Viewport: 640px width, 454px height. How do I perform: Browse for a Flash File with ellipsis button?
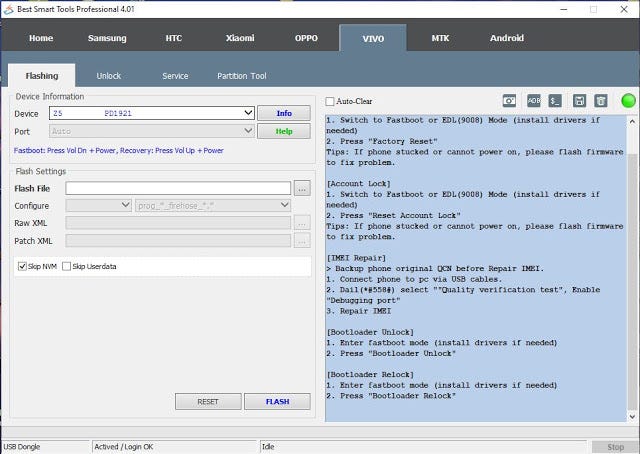(x=302, y=189)
